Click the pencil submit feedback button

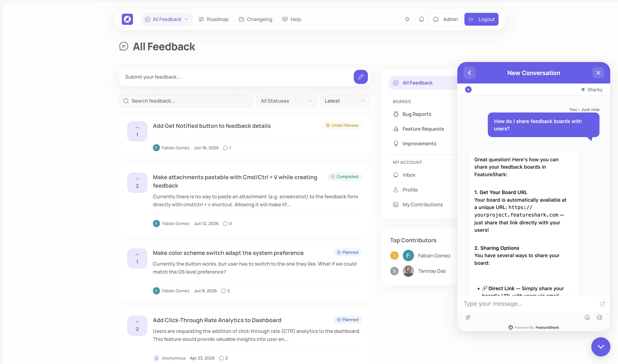point(361,77)
